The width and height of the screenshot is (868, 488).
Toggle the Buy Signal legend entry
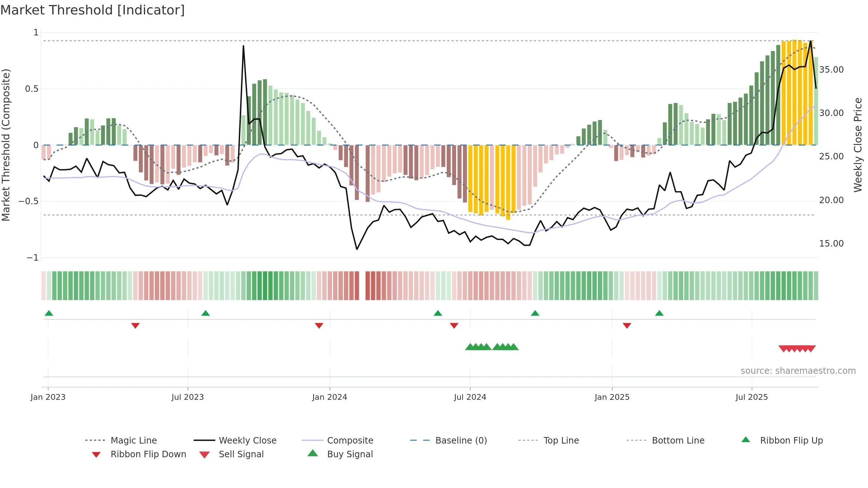340,454
